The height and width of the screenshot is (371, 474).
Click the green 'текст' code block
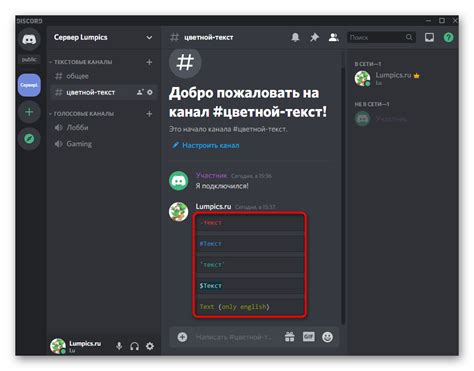pos(250,265)
